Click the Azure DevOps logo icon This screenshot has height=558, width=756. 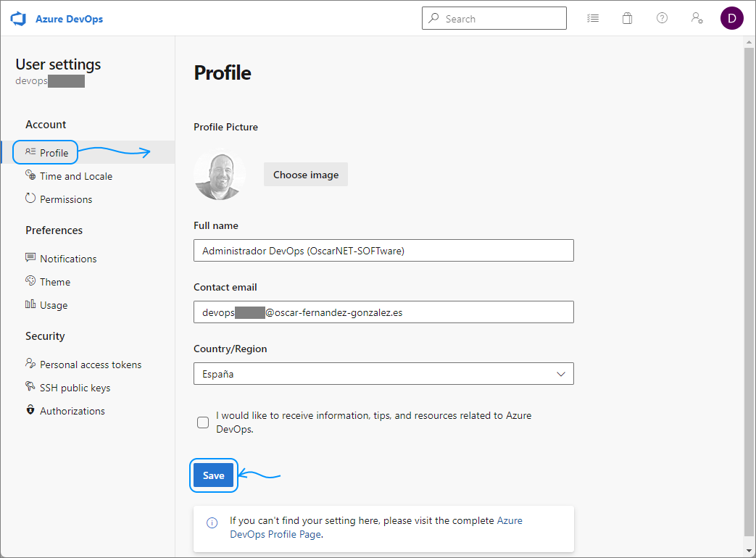pyautogui.click(x=18, y=19)
